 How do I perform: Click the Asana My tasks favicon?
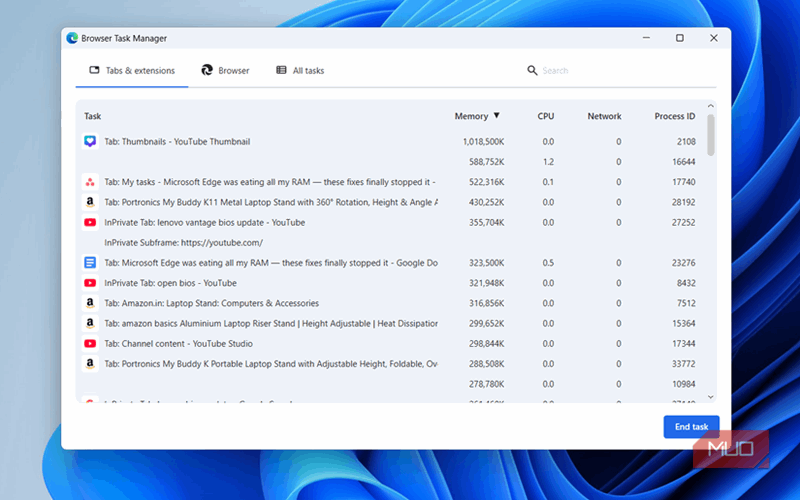point(90,182)
